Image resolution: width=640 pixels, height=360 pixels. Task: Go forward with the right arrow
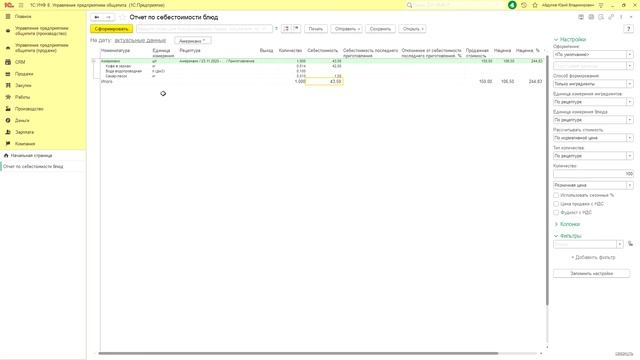point(108,17)
